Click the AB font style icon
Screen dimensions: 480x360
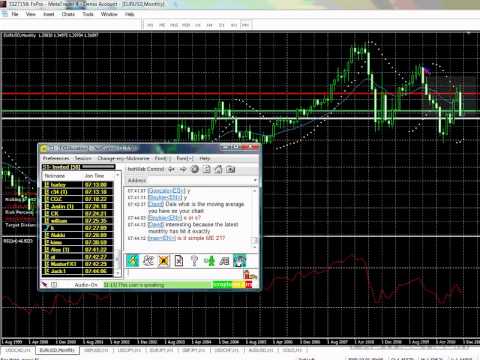pyautogui.click(x=224, y=261)
